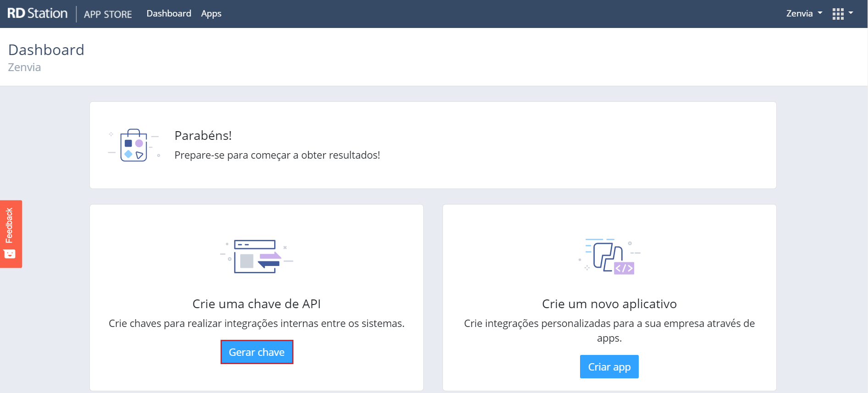868x393 pixels.
Task: Click the Prepare-se para começar message
Action: pos(277,155)
